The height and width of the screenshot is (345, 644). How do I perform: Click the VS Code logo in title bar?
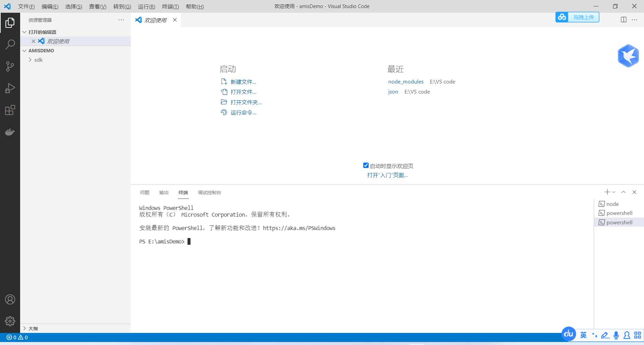point(7,6)
